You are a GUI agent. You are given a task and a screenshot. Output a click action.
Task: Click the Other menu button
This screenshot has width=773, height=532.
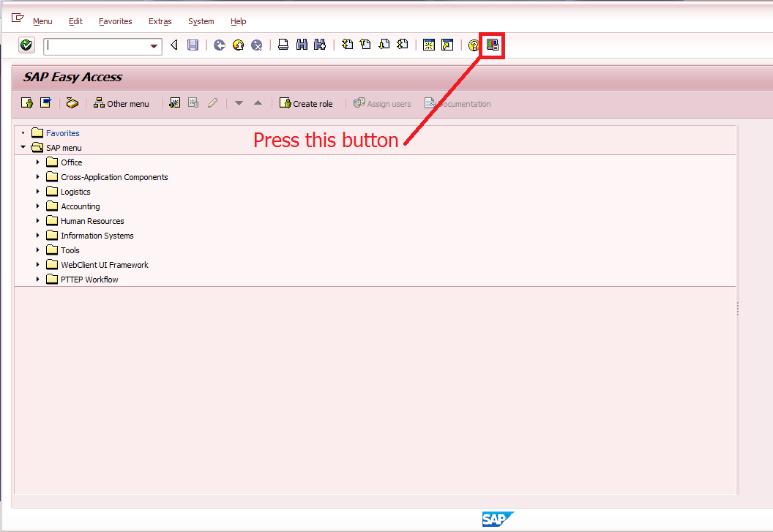coord(122,103)
